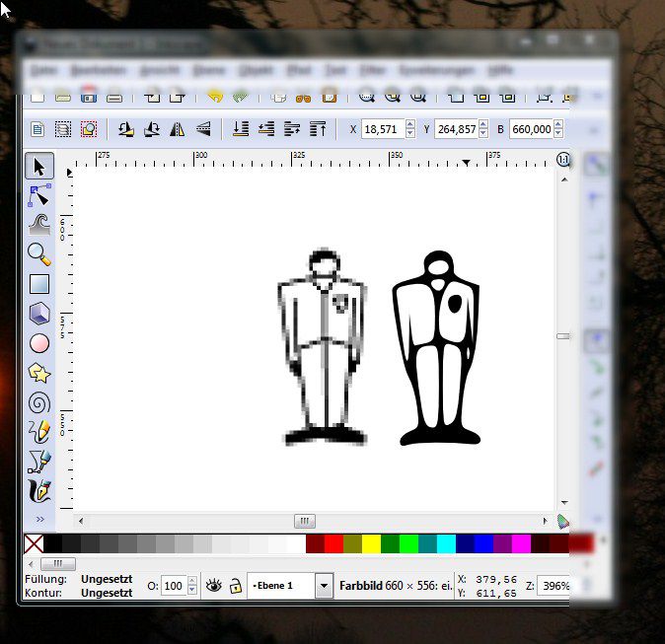Activate the Star polygon tool
The height and width of the screenshot is (644, 665).
tap(39, 373)
